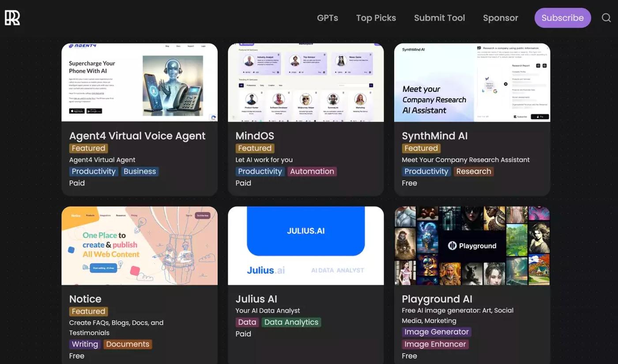Choose the Documents tag on Notice card

pyautogui.click(x=128, y=344)
